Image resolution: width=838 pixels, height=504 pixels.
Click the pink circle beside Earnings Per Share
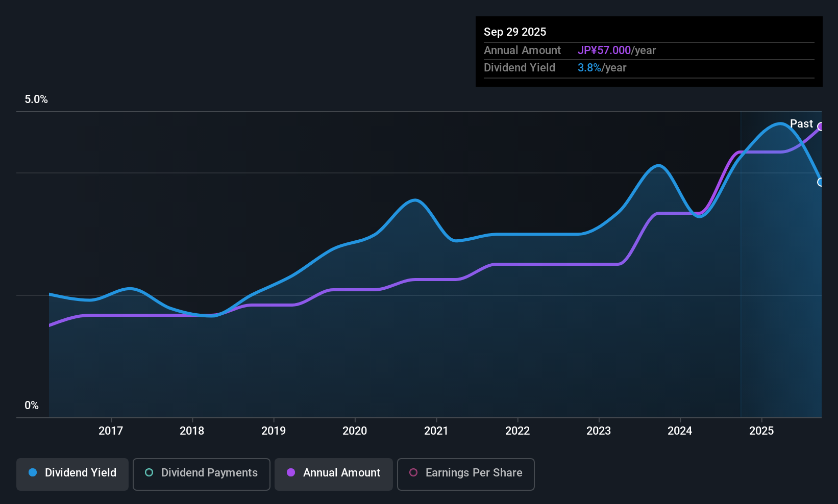point(413,472)
